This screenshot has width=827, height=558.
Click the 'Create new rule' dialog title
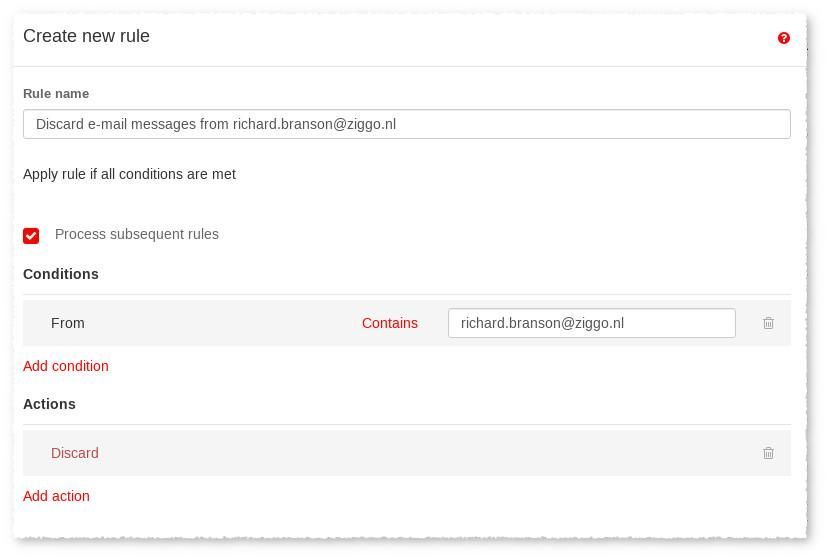(86, 36)
